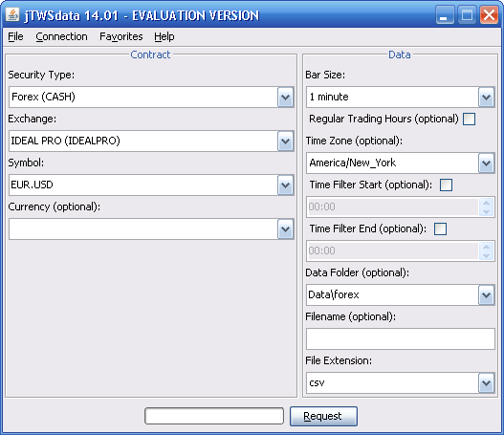
Task: Toggle the Time Filter Start checkbox
Action: 446,185
